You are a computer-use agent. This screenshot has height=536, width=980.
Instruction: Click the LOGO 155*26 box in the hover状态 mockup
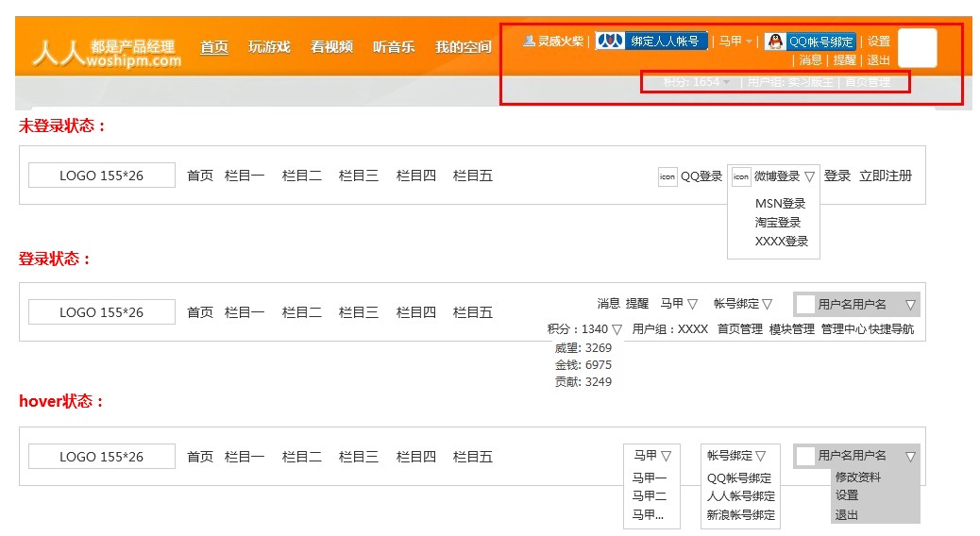coord(102,457)
